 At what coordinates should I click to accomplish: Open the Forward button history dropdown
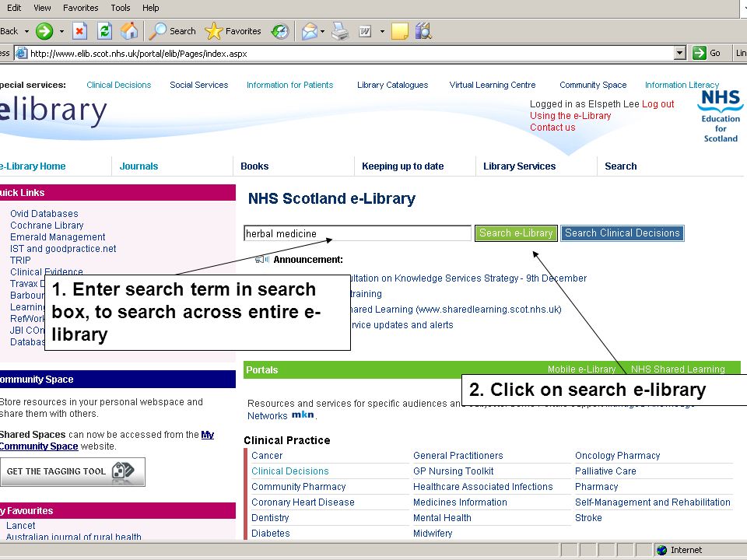pos(61,31)
